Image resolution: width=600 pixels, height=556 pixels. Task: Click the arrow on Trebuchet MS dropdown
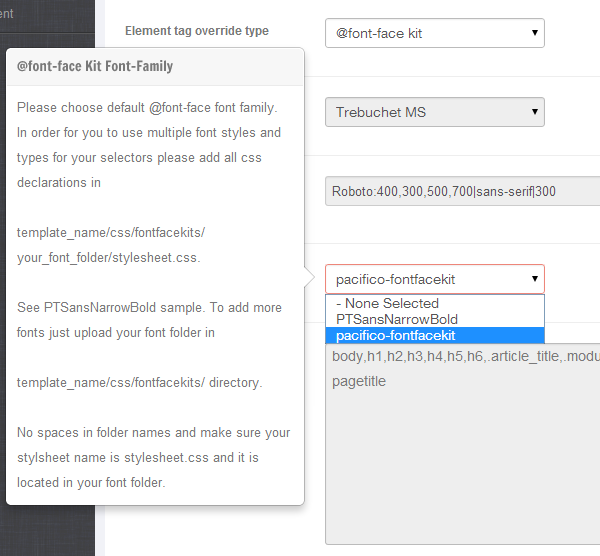(535, 112)
